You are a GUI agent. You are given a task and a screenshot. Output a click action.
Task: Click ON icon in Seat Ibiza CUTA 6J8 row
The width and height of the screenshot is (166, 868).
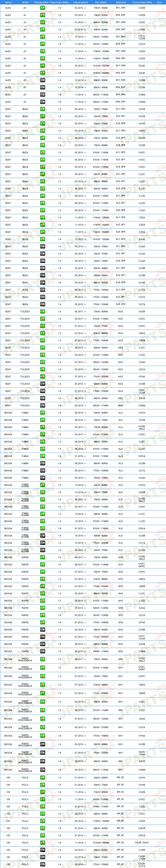click(x=42, y=304)
